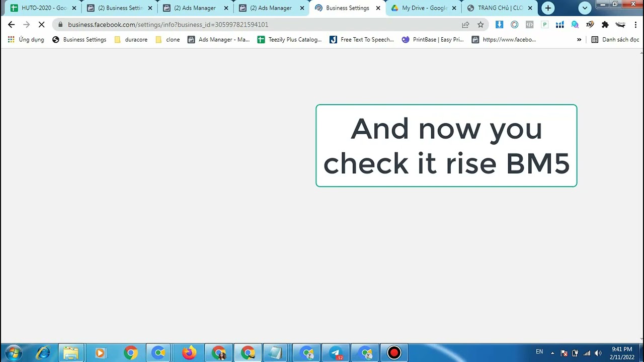The width and height of the screenshot is (644, 362).
Task: Bookmark this page with the star icon
Action: [x=480, y=25]
